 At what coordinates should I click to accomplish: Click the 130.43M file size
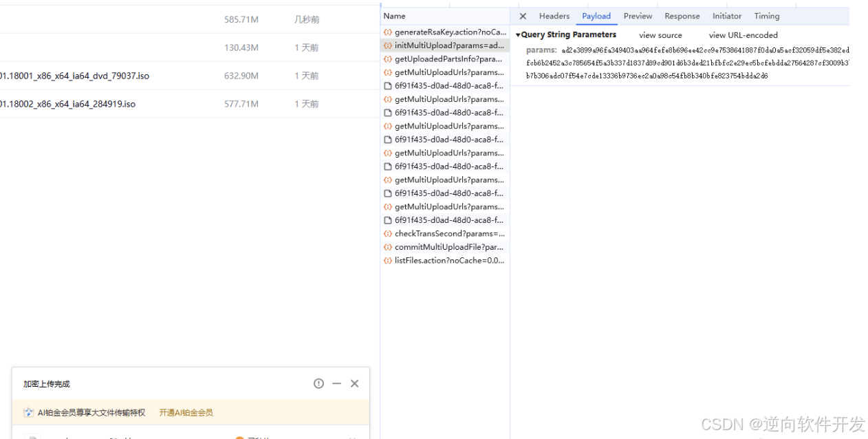(241, 48)
